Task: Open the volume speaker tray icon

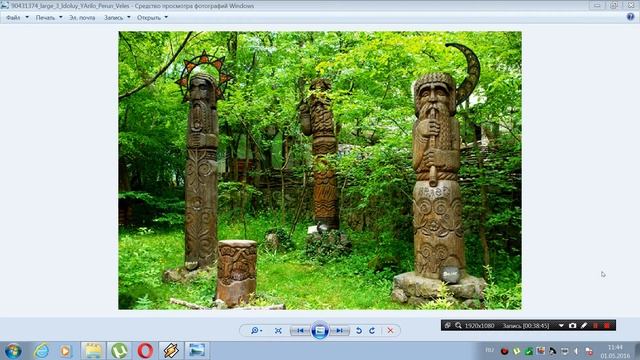Action: 577,351
